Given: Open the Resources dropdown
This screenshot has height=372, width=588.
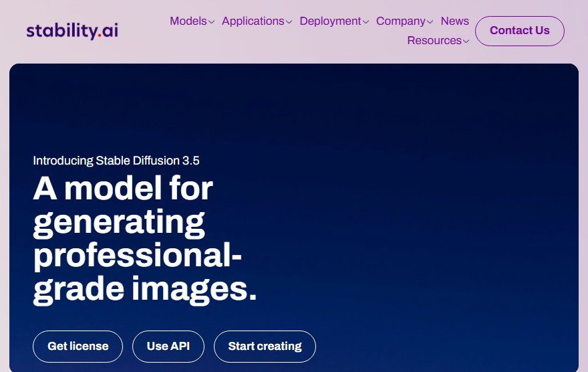Looking at the screenshot, I should click(438, 41).
